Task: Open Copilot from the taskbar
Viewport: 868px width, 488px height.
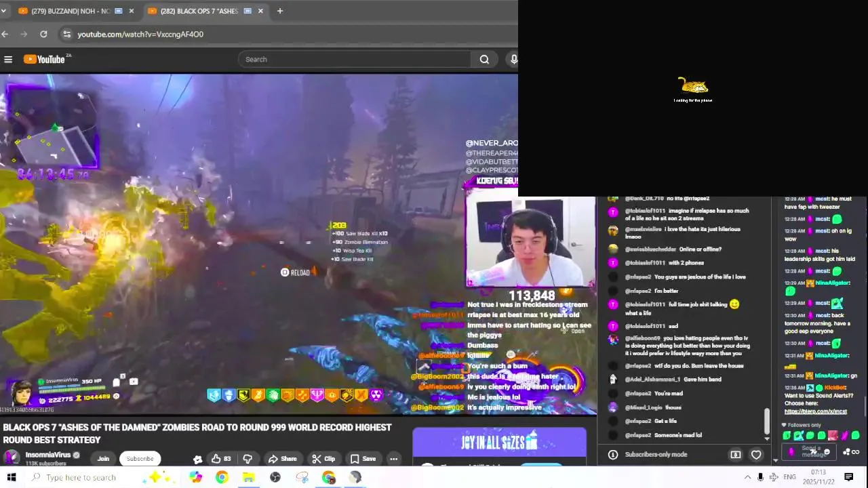Action: [195, 477]
